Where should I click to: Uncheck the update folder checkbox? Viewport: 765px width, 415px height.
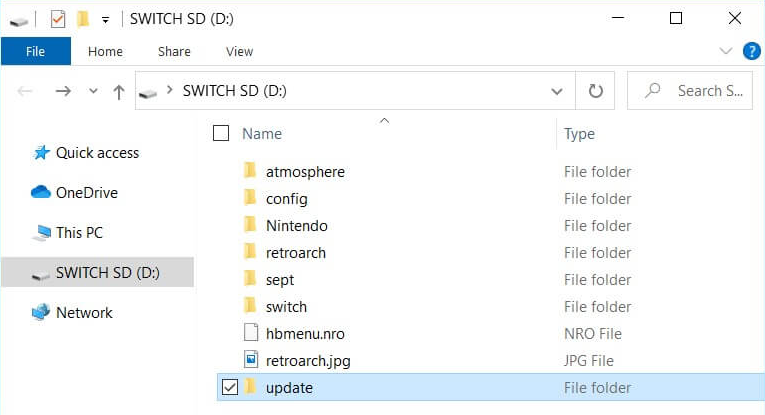click(x=230, y=387)
